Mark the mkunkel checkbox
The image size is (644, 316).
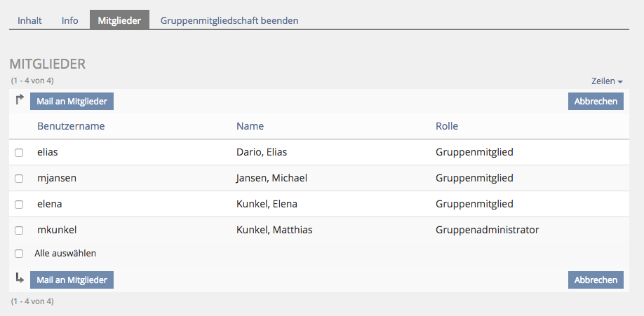[19, 231]
